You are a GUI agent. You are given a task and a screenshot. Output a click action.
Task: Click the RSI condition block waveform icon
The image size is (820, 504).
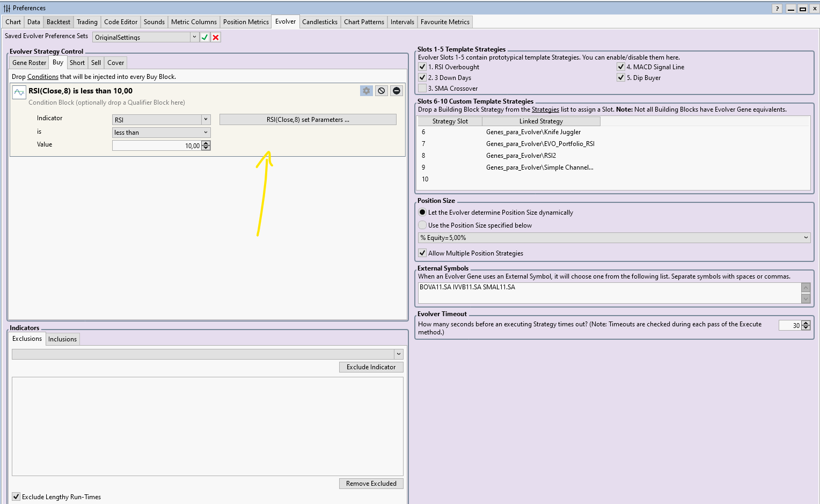pyautogui.click(x=19, y=92)
